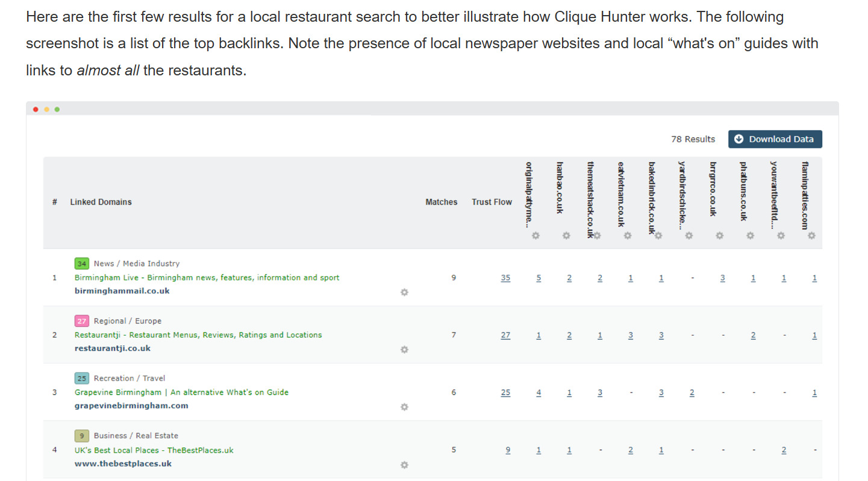This screenshot has width=868, height=481.
Task: Click eatvietnam count 3 in Restaurantji row
Action: click(631, 335)
